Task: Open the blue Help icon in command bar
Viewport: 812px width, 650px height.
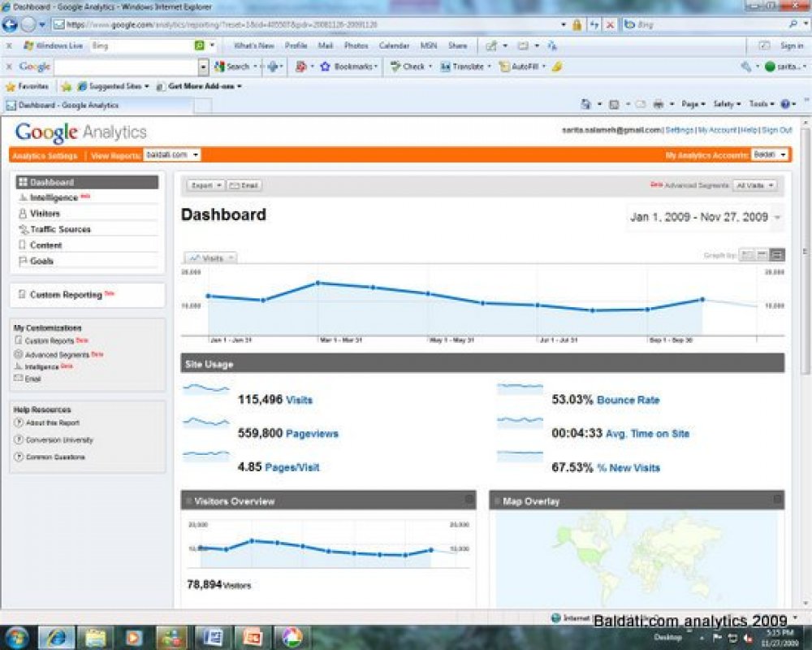Action: coord(785,104)
